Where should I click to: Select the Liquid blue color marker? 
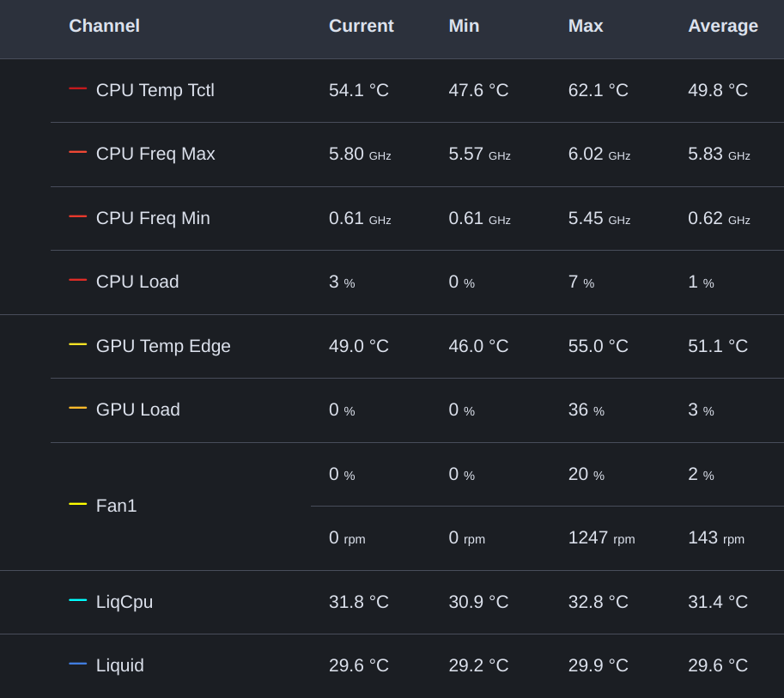pyautogui.click(x=77, y=664)
